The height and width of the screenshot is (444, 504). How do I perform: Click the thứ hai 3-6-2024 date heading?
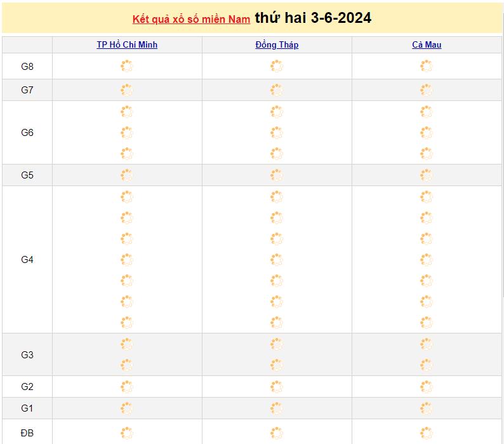point(313,18)
